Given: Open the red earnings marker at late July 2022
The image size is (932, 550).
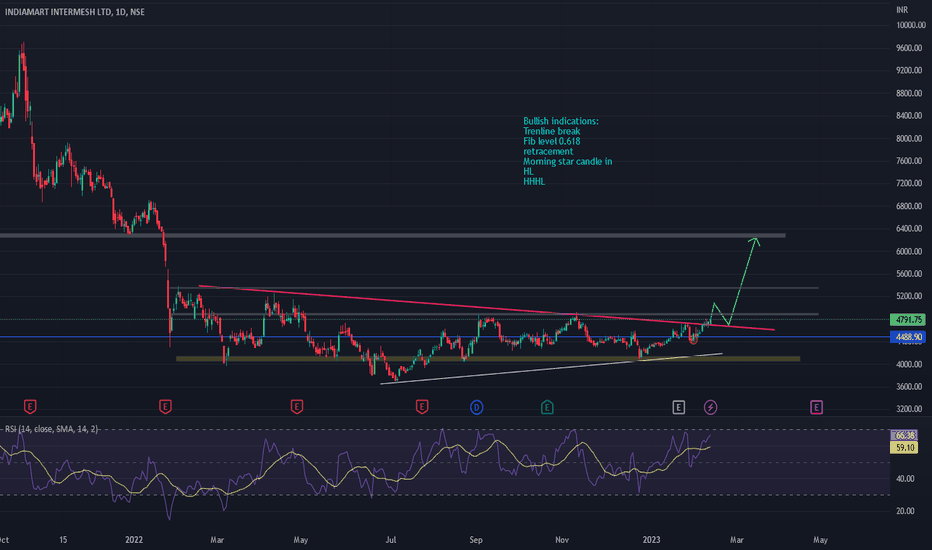Looking at the screenshot, I should point(421,407).
